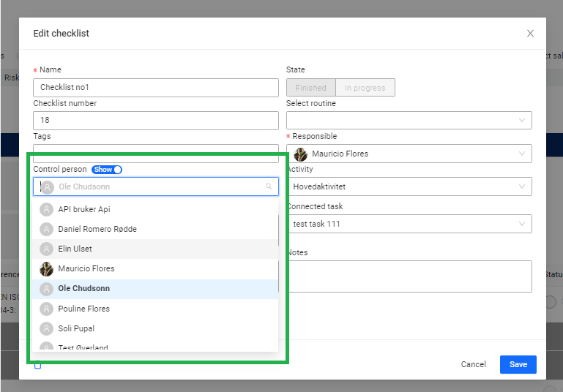Toggle the Control person Show switch
This screenshot has width=563, height=392.
pos(107,170)
